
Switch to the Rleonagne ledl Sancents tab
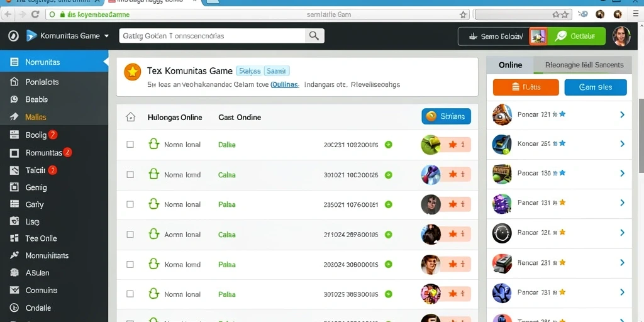coord(584,65)
